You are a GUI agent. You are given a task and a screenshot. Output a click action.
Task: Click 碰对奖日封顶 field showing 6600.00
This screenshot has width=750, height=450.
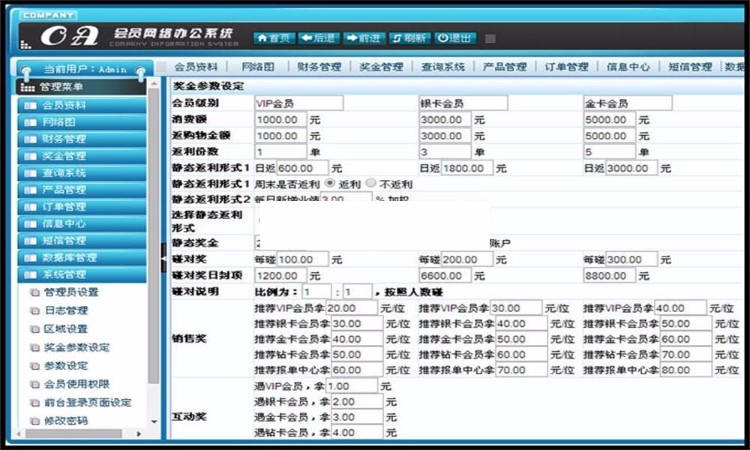click(445, 276)
